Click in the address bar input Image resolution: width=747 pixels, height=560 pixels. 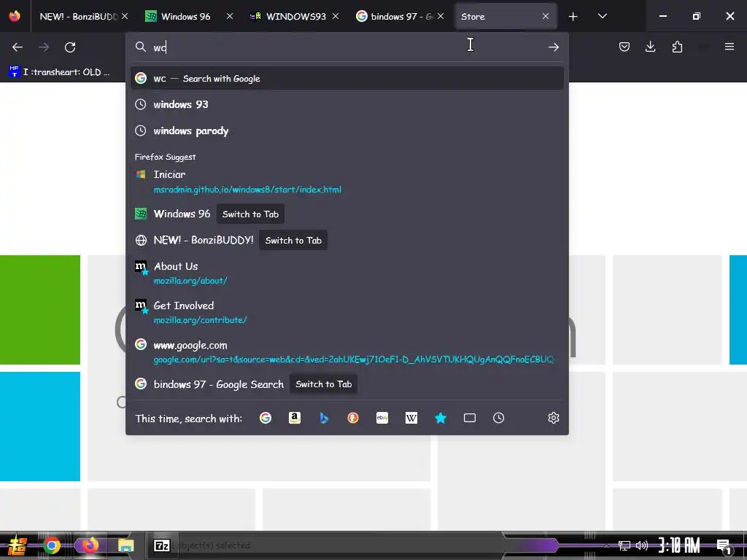tap(348, 47)
